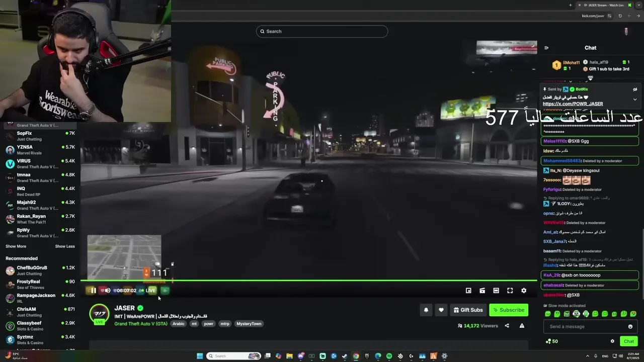Select the mtrp tag
The height and width of the screenshot is (362, 644).
(x=225, y=324)
